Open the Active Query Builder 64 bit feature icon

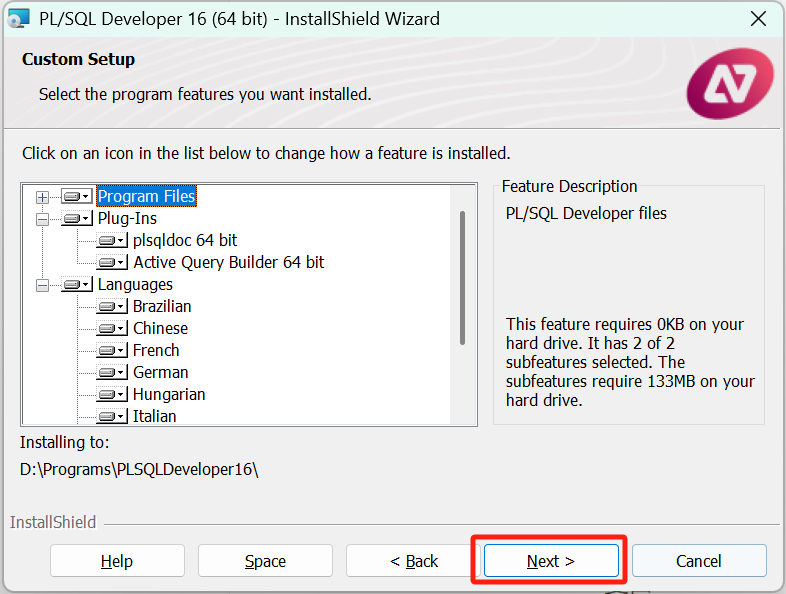[112, 263]
